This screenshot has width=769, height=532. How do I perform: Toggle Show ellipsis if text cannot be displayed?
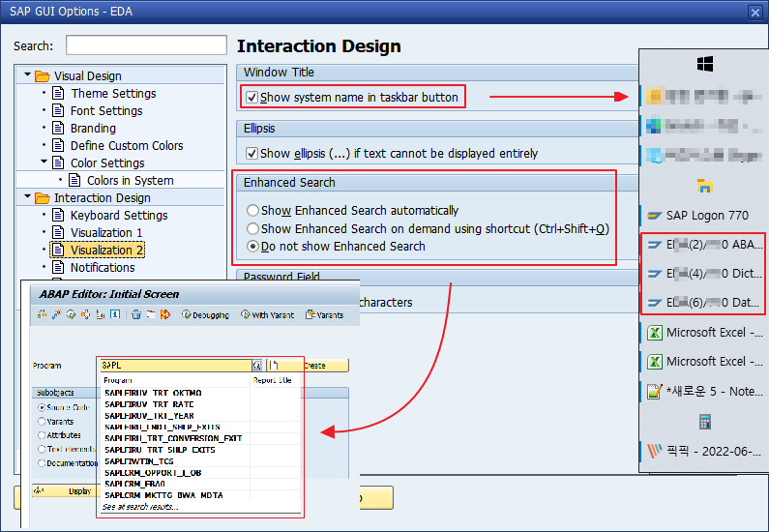pyautogui.click(x=251, y=154)
